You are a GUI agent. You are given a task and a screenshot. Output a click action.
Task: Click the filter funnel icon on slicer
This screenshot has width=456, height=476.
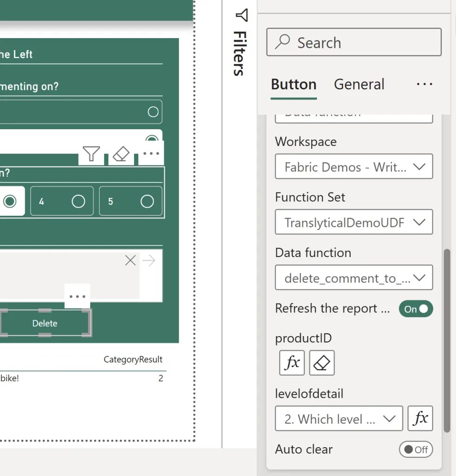pyautogui.click(x=91, y=153)
